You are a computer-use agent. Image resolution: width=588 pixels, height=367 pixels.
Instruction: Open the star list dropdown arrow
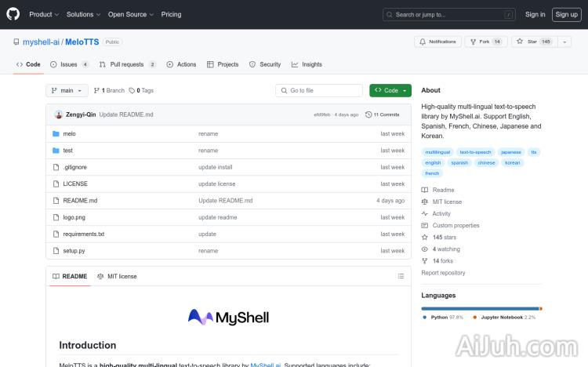tap(564, 42)
